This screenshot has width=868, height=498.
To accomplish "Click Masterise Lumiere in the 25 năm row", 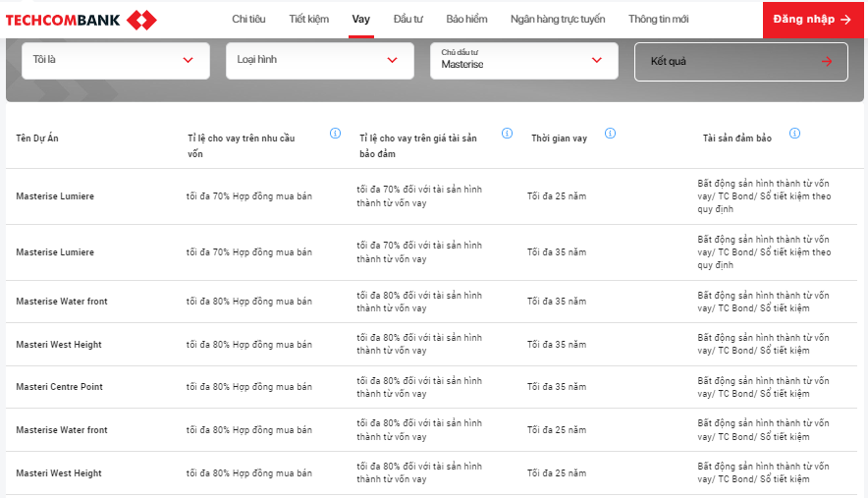I will click(55, 196).
